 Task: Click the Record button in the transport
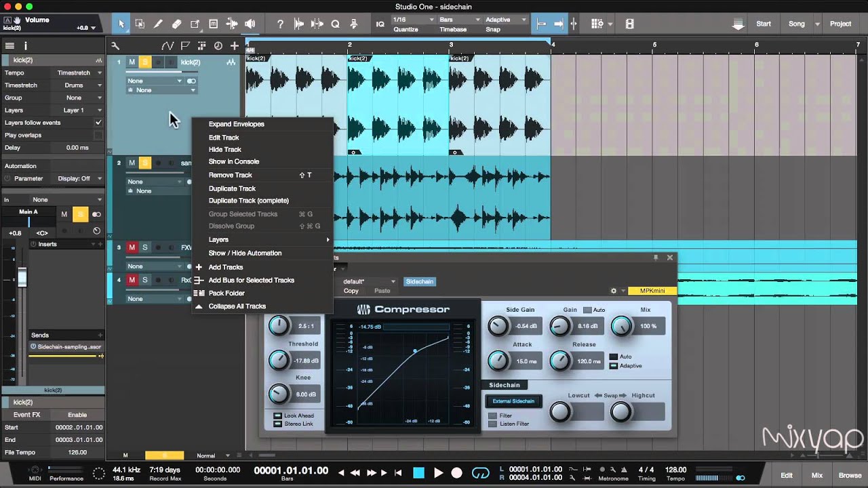point(457,473)
